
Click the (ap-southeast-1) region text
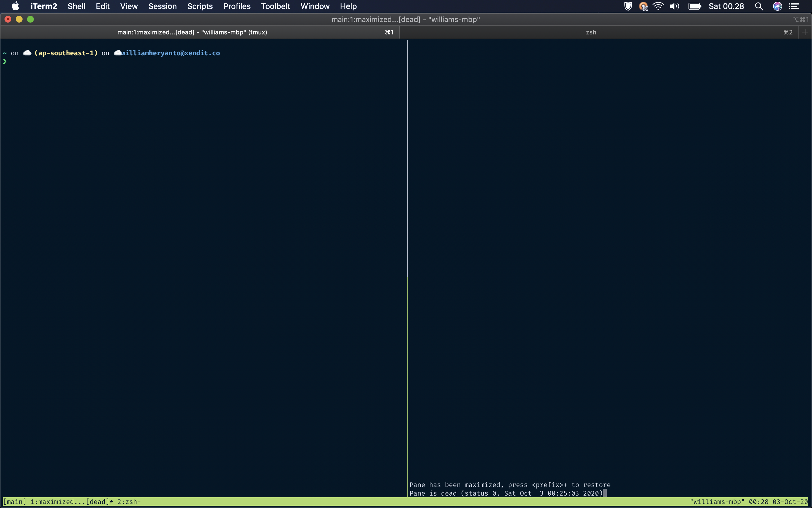[66, 53]
